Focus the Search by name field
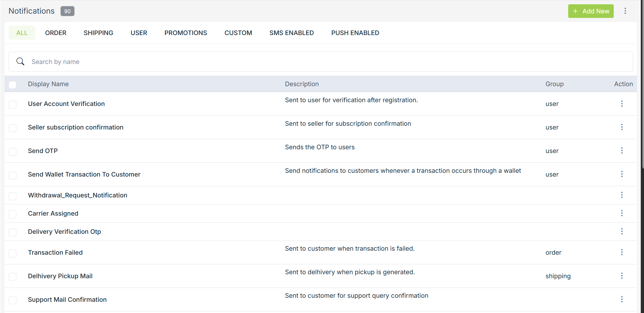644x313 pixels. [321, 62]
